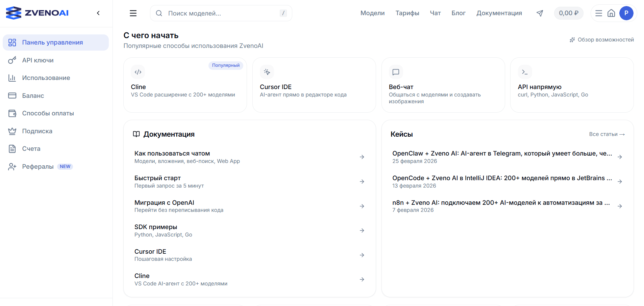Open the Блог top navigation item
Screen dimensions: 644x306
[x=459, y=13]
